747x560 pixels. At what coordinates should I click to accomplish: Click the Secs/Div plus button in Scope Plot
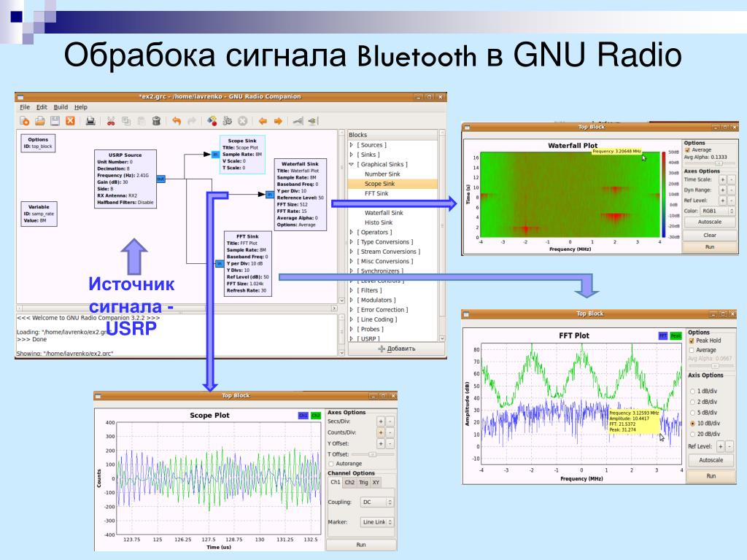pyautogui.click(x=381, y=421)
